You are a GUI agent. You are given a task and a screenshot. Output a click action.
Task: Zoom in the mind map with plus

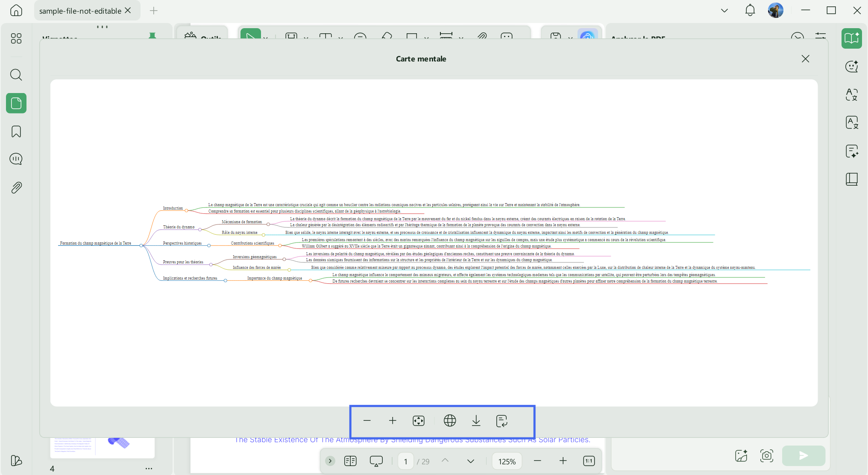pyautogui.click(x=393, y=421)
